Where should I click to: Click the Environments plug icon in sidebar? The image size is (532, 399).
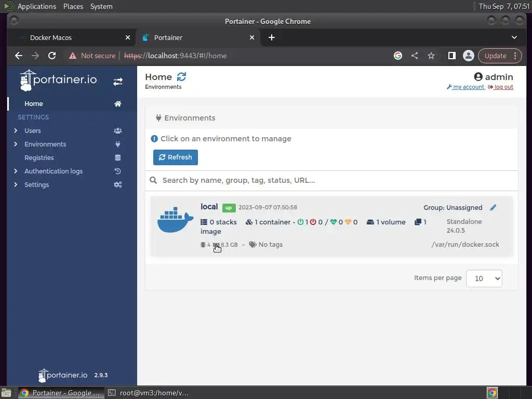pos(118,144)
